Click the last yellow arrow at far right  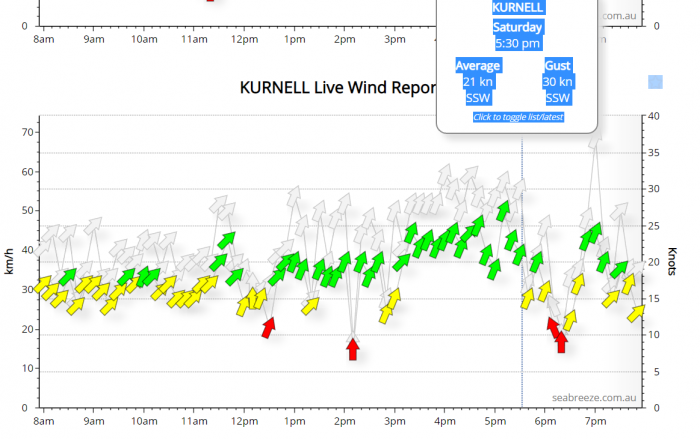(x=636, y=313)
